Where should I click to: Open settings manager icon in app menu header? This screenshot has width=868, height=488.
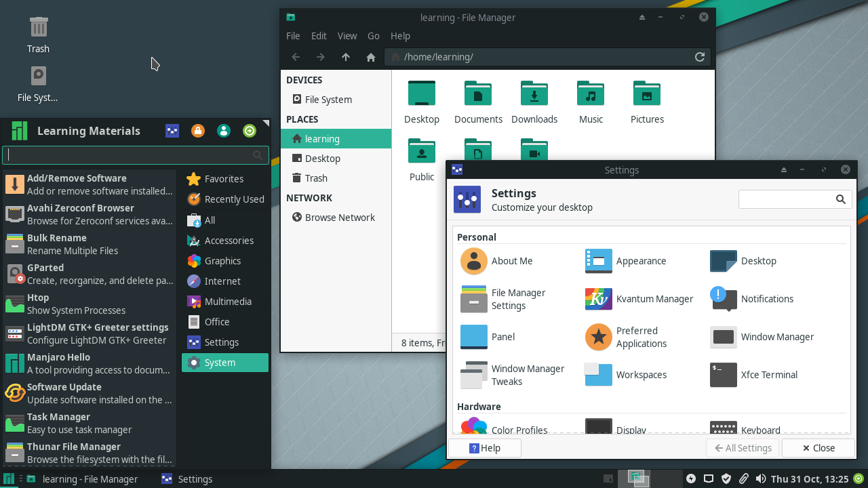point(172,131)
